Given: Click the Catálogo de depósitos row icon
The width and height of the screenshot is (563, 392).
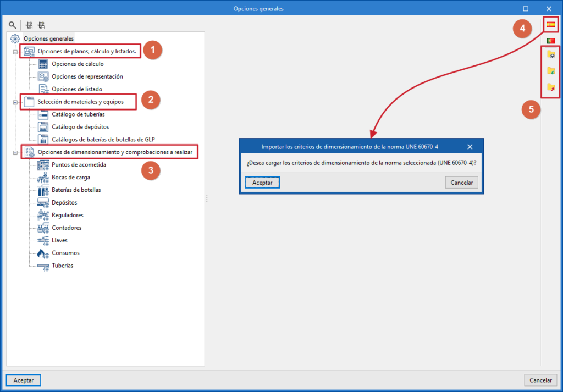Looking at the screenshot, I should [43, 127].
